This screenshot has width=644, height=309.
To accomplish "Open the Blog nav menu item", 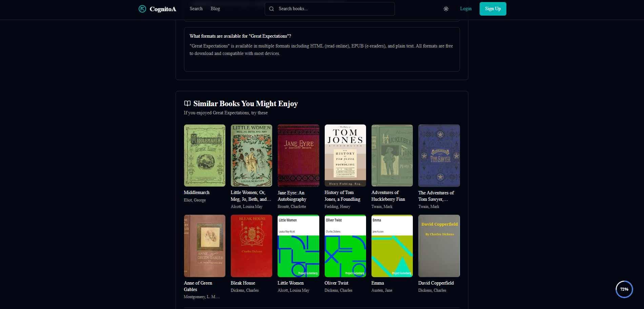I will (x=215, y=9).
